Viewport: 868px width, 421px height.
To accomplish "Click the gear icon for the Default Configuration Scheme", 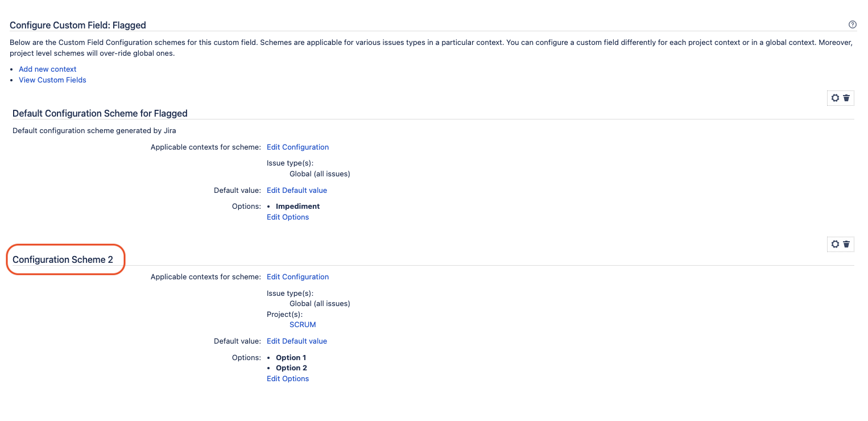I will pyautogui.click(x=835, y=98).
